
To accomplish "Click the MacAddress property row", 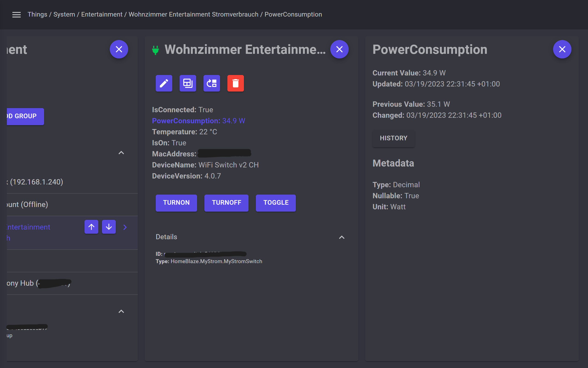I will pyautogui.click(x=201, y=154).
